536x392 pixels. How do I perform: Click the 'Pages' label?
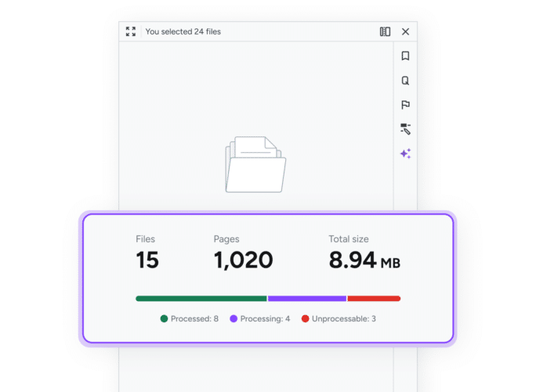click(x=226, y=239)
